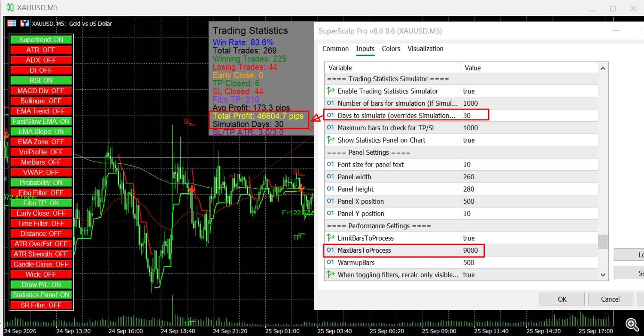Toggle the ADX: OFF filter button
The image size is (644, 336).
pos(41,60)
